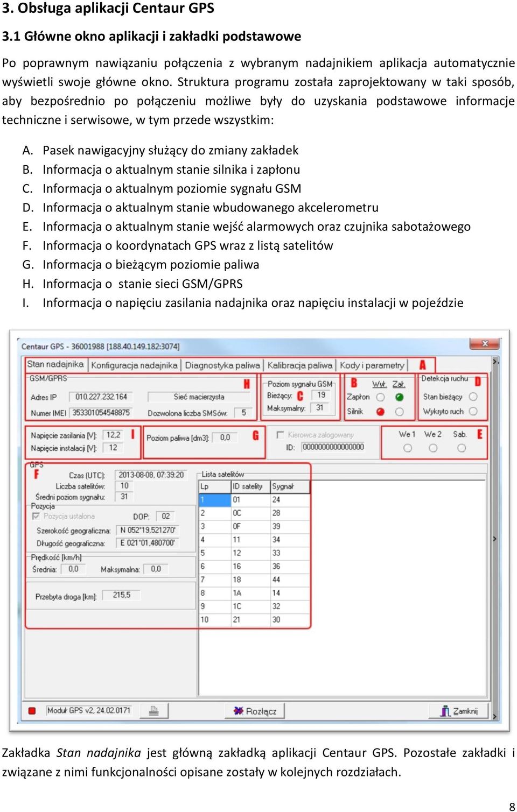Click the Dozwolona liczba SMSów field
The width and height of the screenshot is (517, 812).
pyautogui.click(x=244, y=413)
